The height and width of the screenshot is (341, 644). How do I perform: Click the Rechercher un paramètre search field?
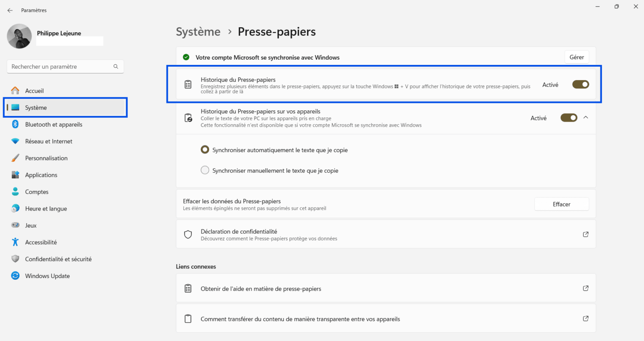pos(65,67)
